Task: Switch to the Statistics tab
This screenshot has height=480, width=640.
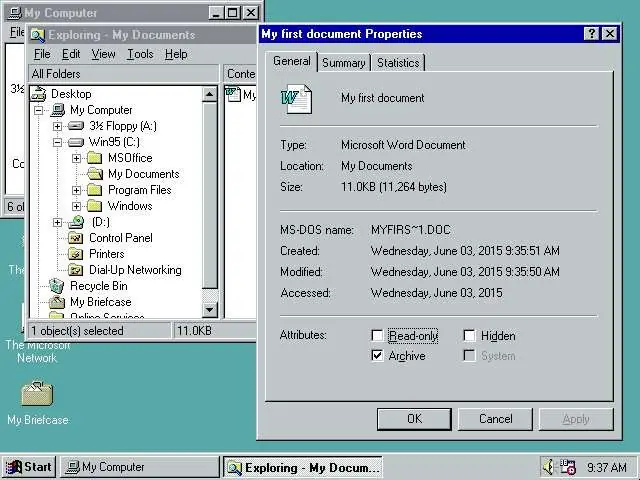Action: click(x=398, y=63)
